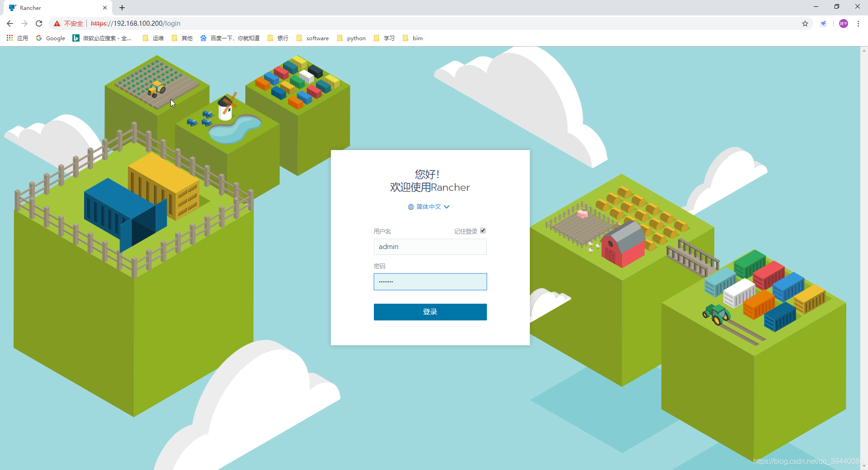
Task: Open the Google bookmark
Action: [x=51, y=38]
